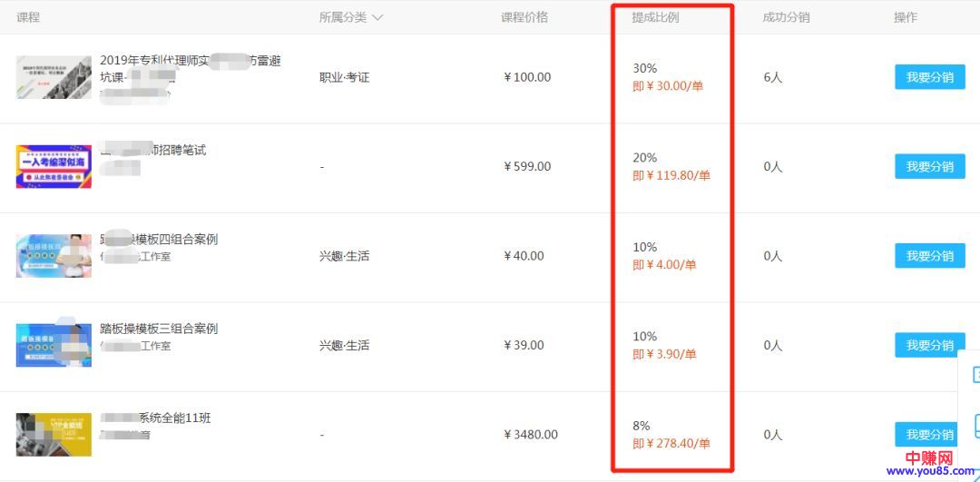This screenshot has width=980, height=482.
Task: Click 我要分销 for the ¥39.00 course
Action: (x=929, y=345)
